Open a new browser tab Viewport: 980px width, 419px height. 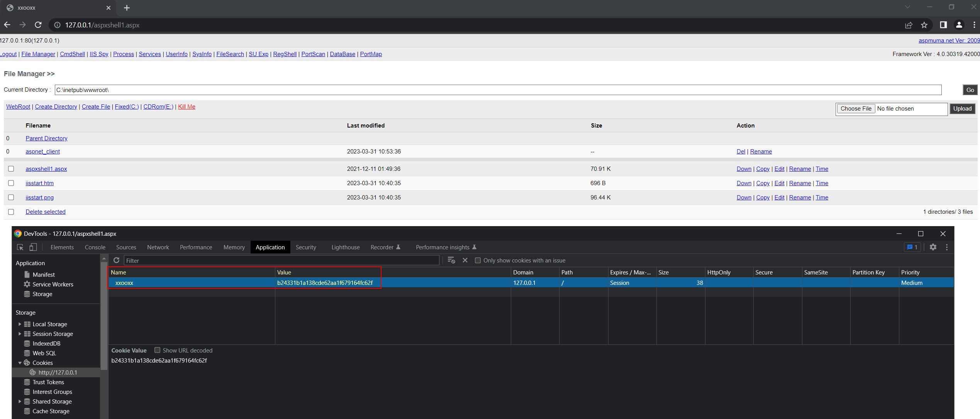127,8
